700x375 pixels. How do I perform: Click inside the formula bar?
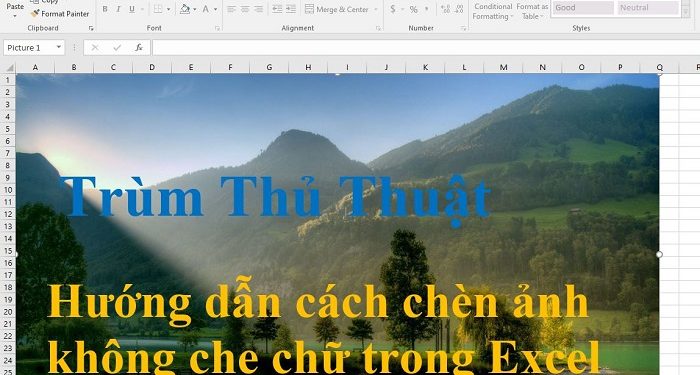[426, 47]
